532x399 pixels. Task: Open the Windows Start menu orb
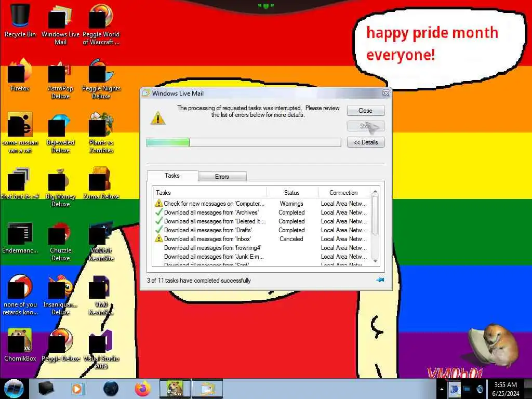(14, 389)
